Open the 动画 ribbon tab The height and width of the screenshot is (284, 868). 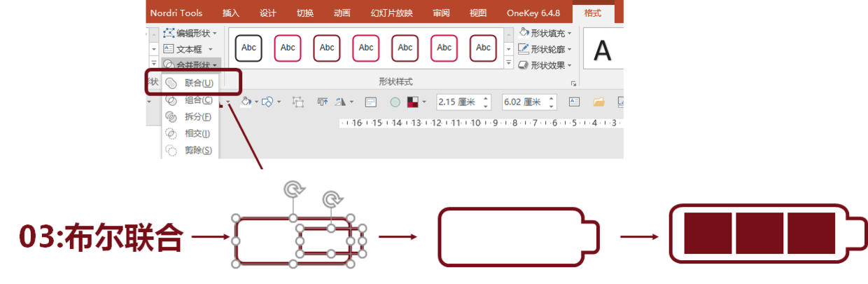[342, 13]
